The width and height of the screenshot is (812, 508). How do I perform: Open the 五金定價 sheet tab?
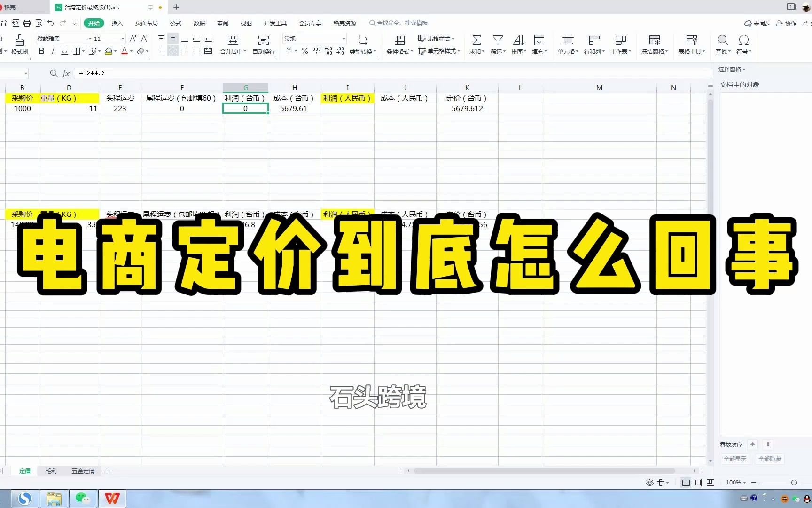coord(83,471)
